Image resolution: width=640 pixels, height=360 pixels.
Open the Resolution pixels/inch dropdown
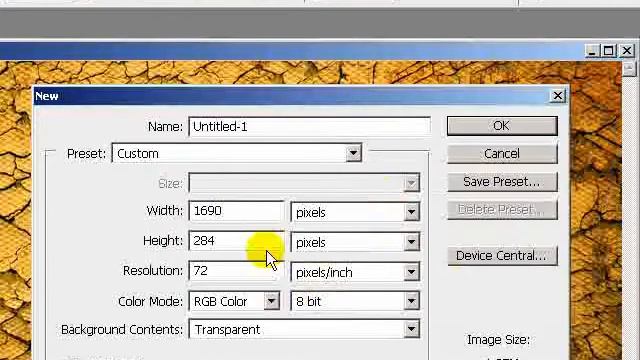coord(355,272)
